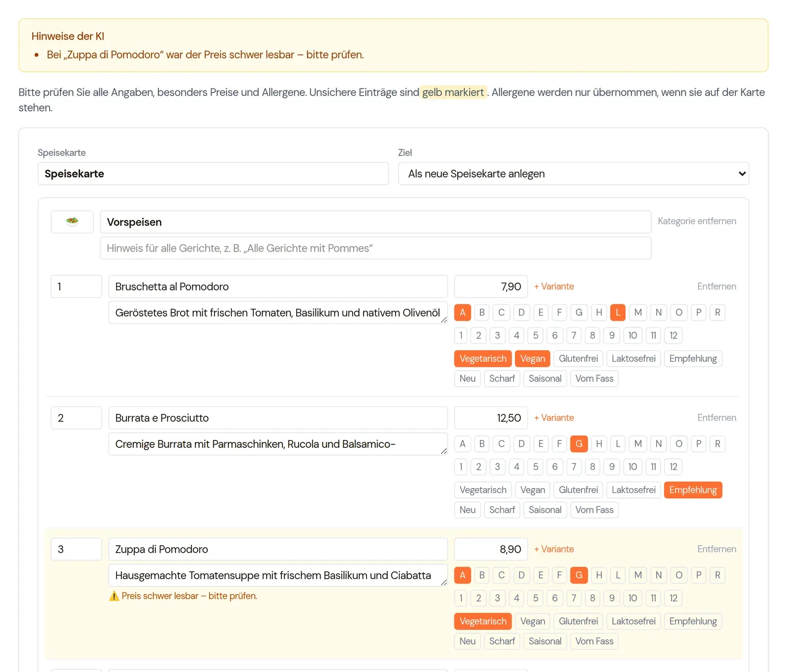Add a variant to Bruschetta al Pomodoro
This screenshot has width=787, height=672.
coord(554,286)
